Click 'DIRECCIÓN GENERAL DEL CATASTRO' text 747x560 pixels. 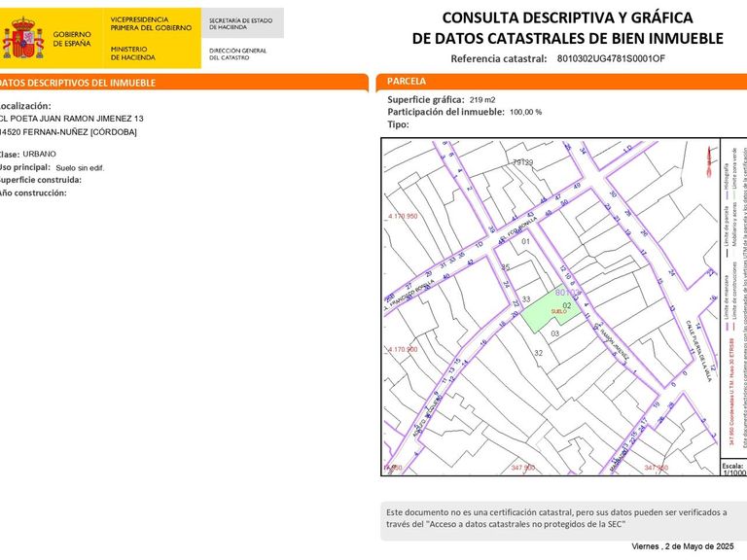point(237,53)
